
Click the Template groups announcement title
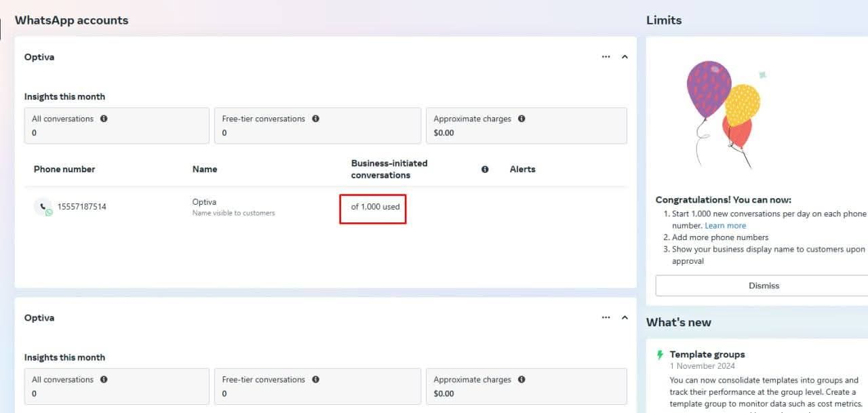(707, 355)
